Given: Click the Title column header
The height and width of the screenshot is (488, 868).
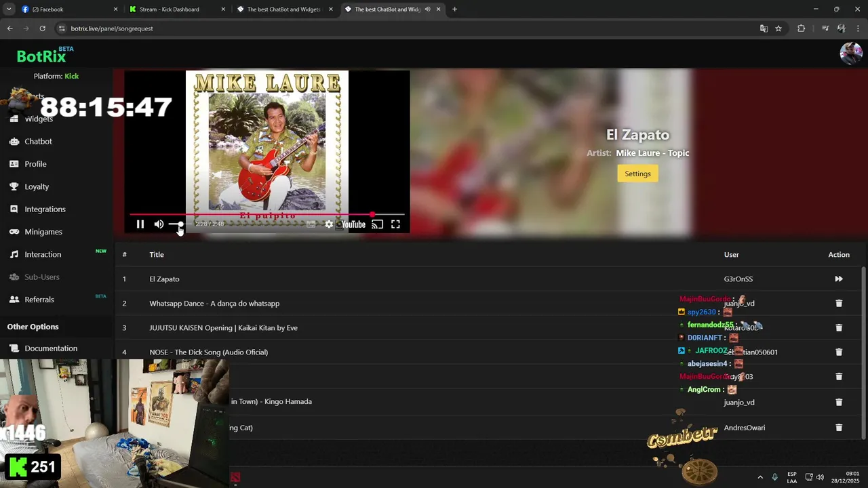Looking at the screenshot, I should 157,254.
